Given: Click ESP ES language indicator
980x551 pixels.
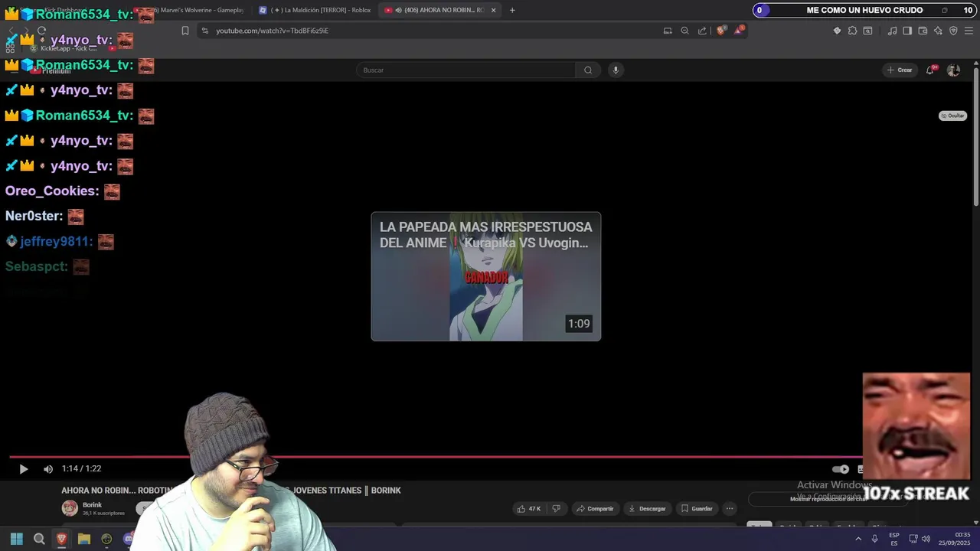Looking at the screenshot, I should point(894,539).
